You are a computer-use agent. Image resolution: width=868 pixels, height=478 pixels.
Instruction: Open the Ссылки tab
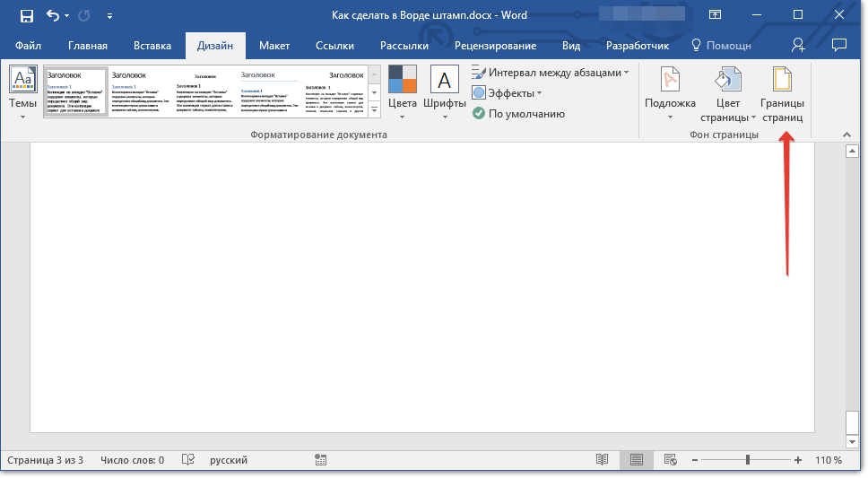[334, 46]
